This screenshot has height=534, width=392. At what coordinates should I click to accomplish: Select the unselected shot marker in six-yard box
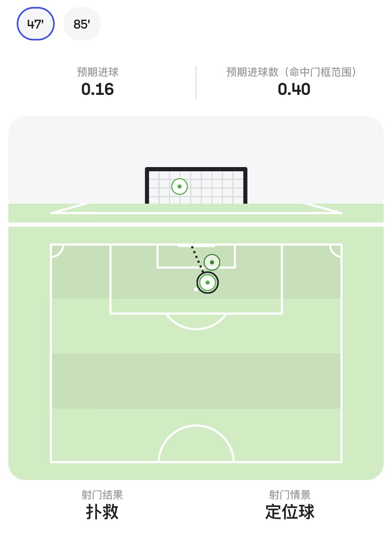click(x=212, y=262)
